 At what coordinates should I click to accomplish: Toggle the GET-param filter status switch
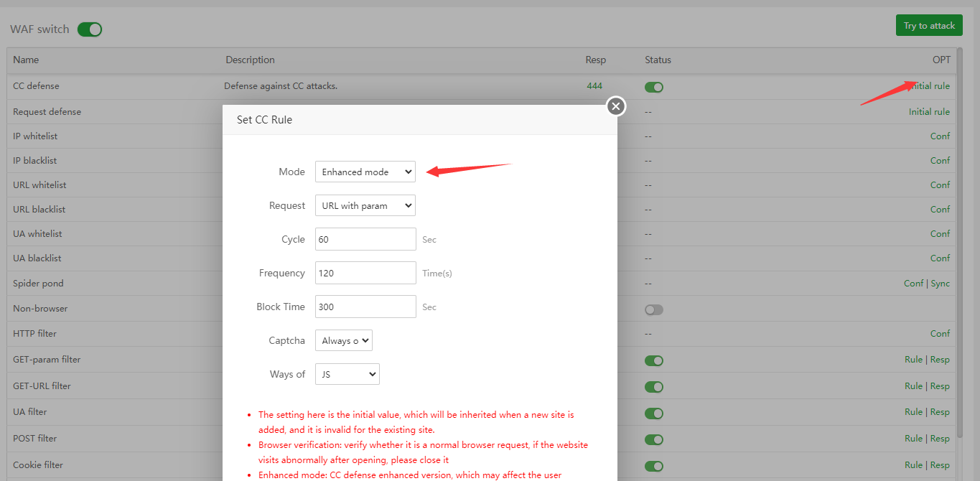653,360
